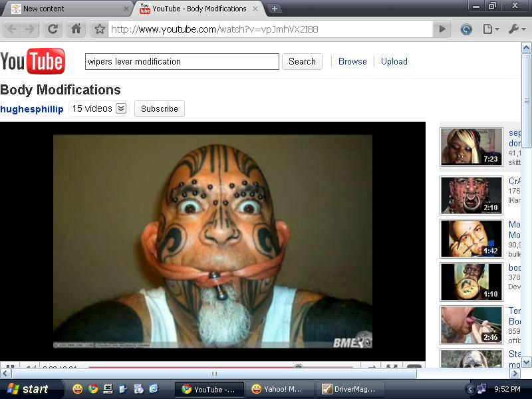
Task: Click the network tray icon
Action: [481, 389]
